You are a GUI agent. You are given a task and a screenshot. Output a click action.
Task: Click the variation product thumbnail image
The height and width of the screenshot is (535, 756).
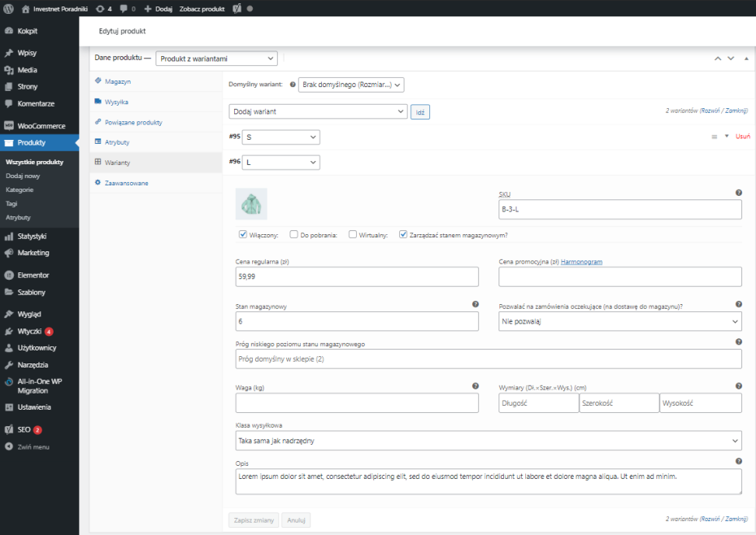point(252,203)
